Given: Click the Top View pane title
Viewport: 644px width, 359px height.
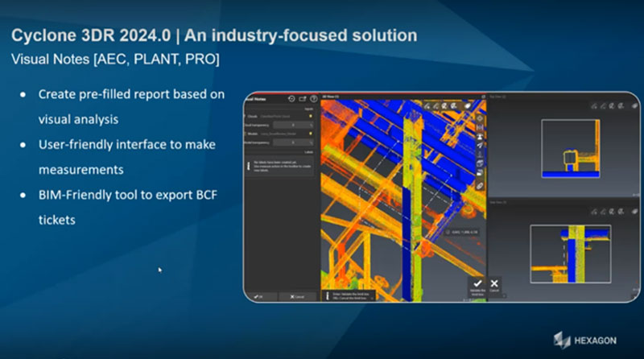Looking at the screenshot, I should click(497, 97).
